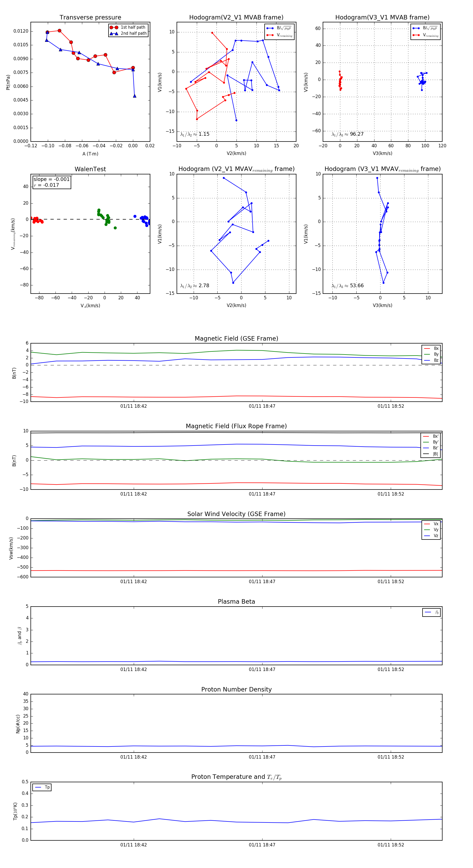Image resolution: width=473 pixels, height=868 pixels.
Task: Select the λ1/λ3 ≈ 53.66 annotation
Action: point(347,286)
